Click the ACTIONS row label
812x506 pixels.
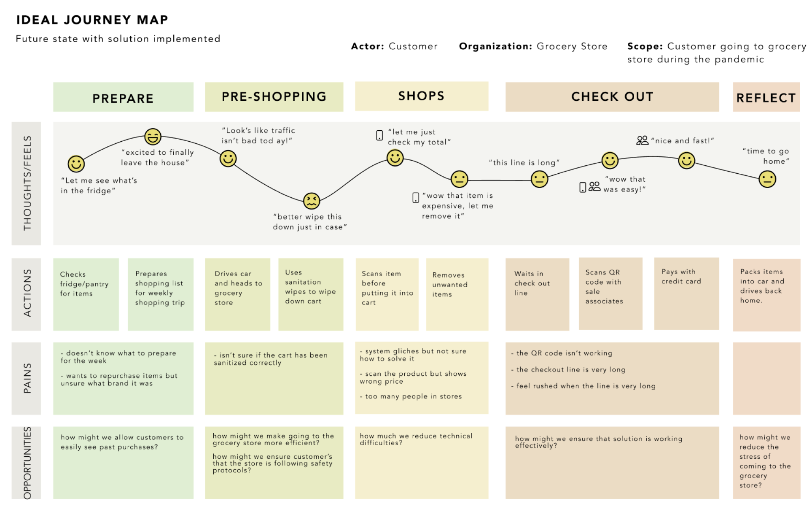click(x=27, y=294)
